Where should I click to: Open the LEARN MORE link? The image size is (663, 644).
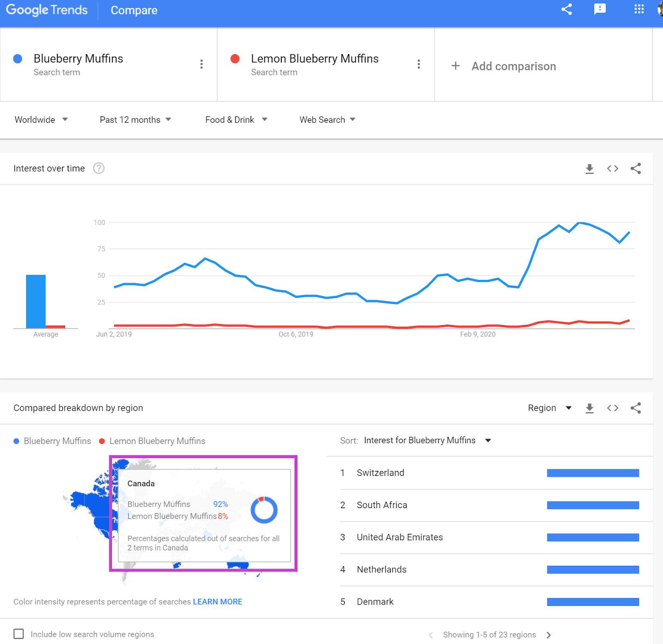point(217,601)
